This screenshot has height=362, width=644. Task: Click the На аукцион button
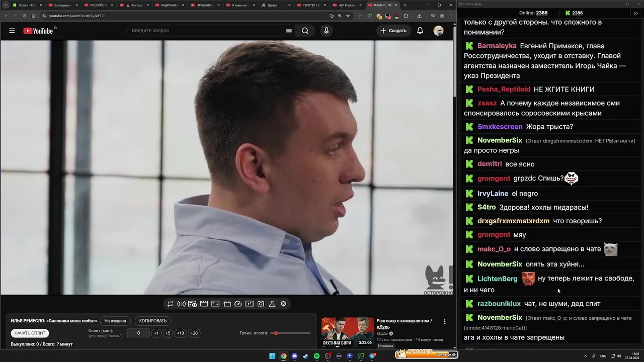pyautogui.click(x=115, y=321)
